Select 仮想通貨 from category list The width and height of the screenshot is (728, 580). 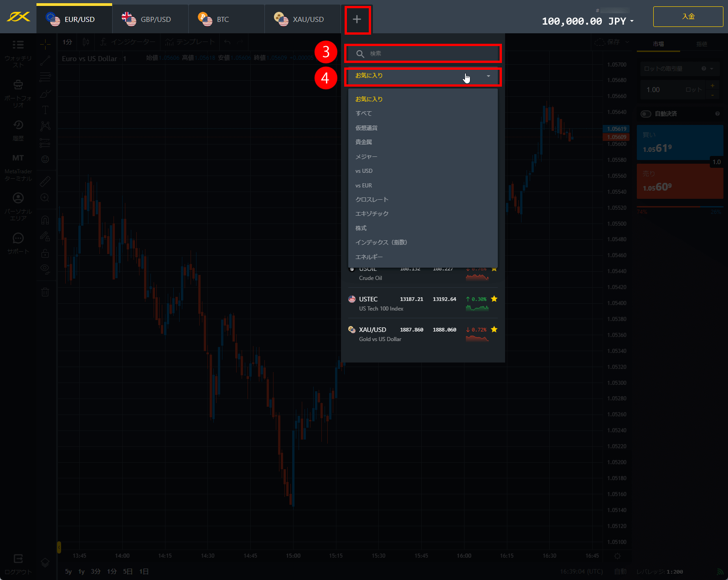click(367, 128)
